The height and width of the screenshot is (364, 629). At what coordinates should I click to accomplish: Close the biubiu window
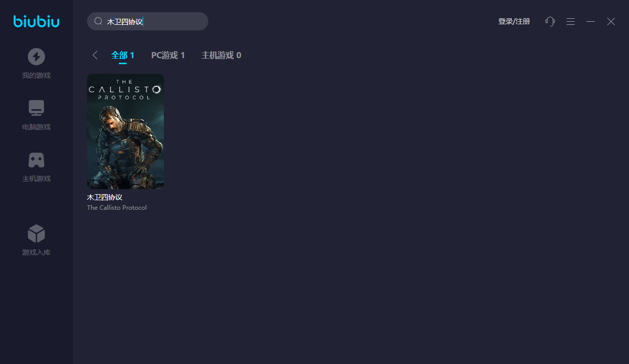[x=611, y=21]
